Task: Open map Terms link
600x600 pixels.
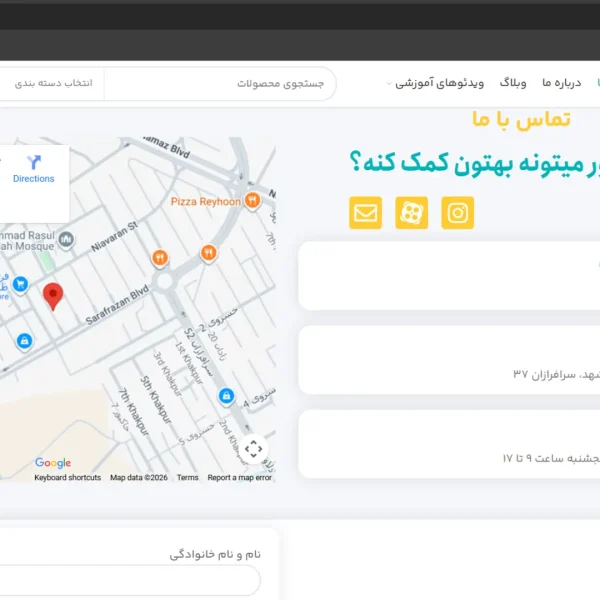Action: pos(188,478)
